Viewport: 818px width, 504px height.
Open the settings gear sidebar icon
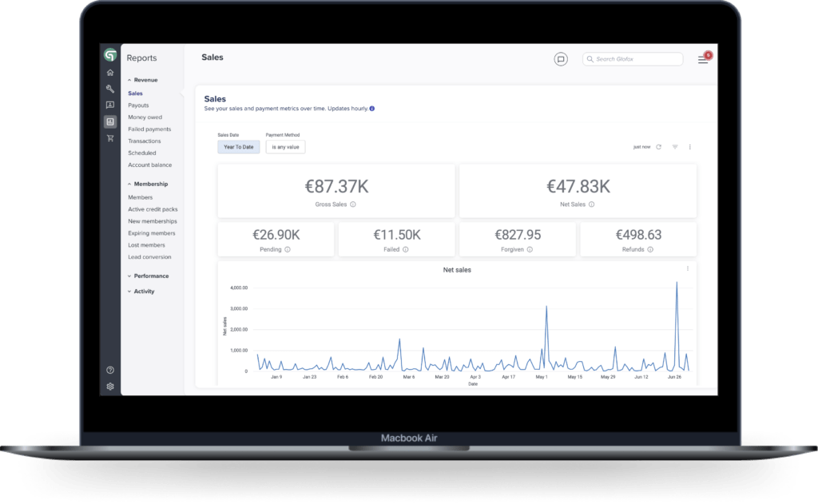(x=110, y=387)
